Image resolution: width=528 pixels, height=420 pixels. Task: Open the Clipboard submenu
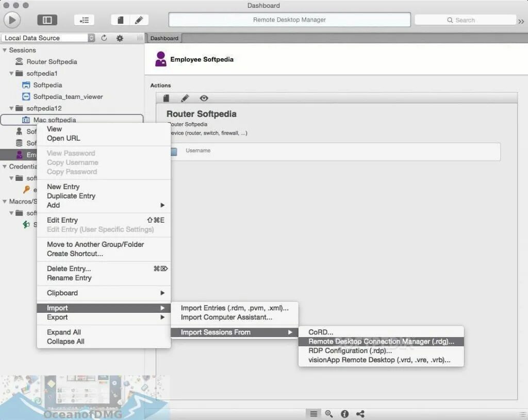(x=104, y=293)
